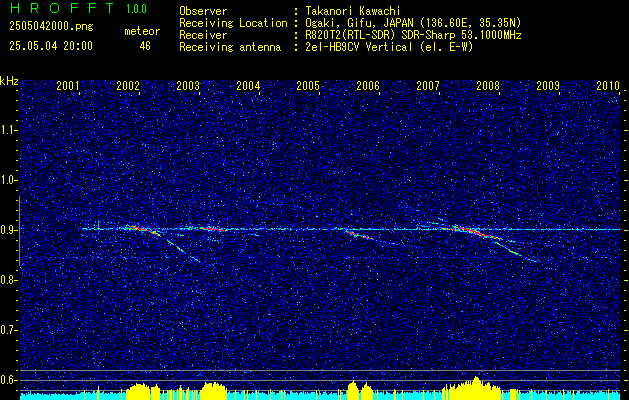
Task: Click the 2006 time axis label
Action: [368, 85]
